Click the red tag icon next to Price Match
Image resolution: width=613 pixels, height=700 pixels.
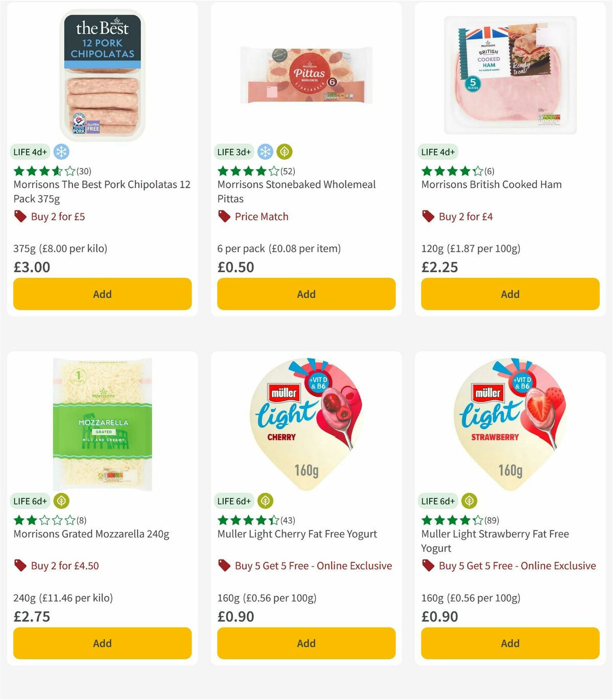tap(224, 216)
